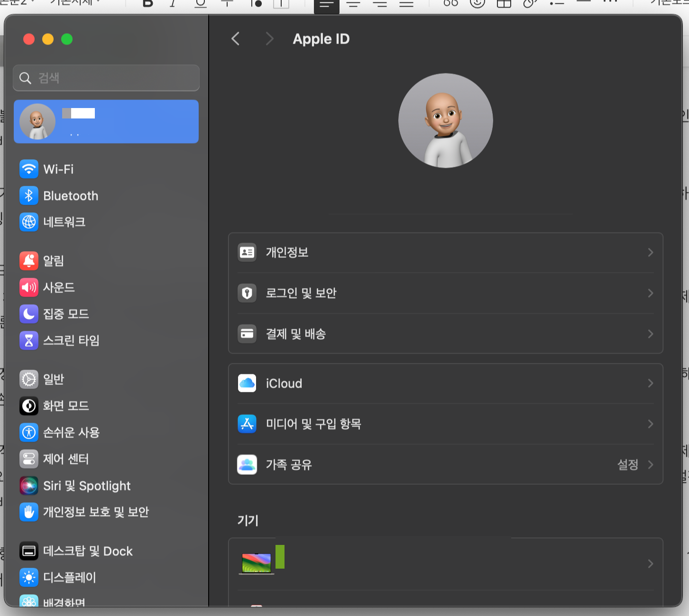Open 데스크탑 및 Dock icon
The height and width of the screenshot is (616, 689).
tap(29, 551)
